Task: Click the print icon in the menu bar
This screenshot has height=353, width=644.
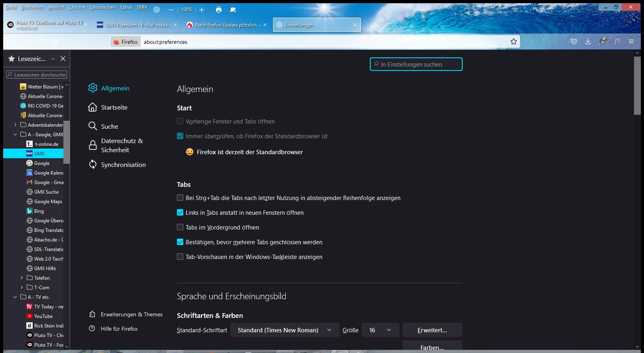Action: (x=218, y=10)
